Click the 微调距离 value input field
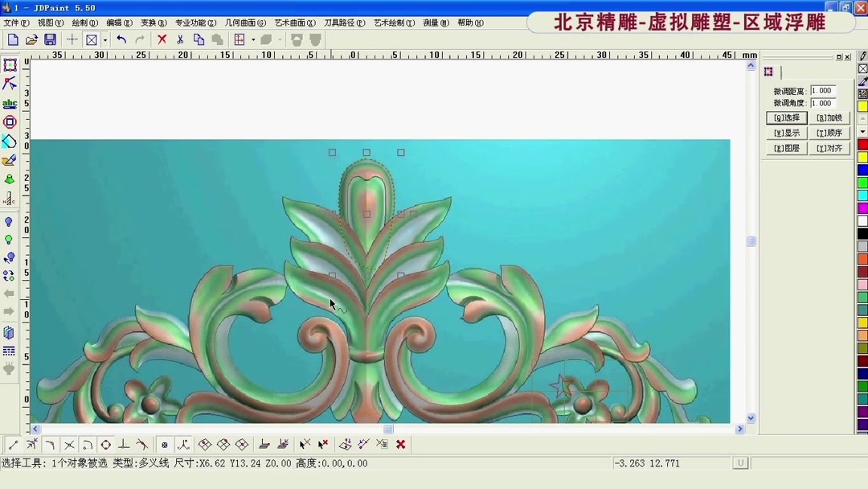This screenshot has height=489, width=868. (x=824, y=91)
